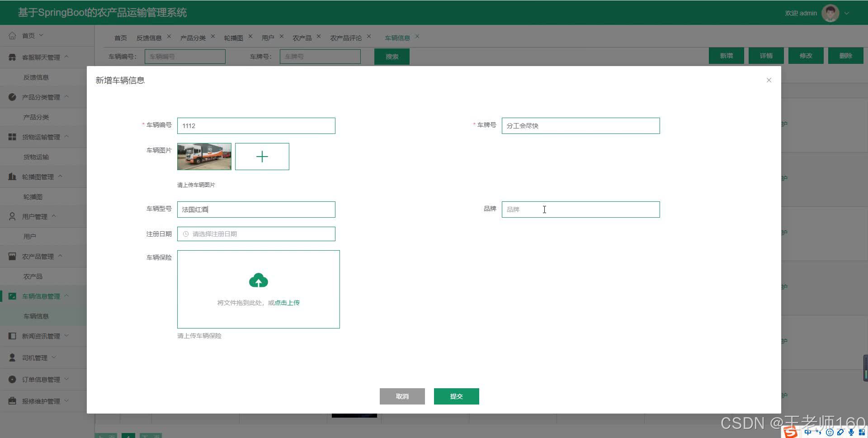Image resolution: width=868 pixels, height=438 pixels.
Task: Click the 订单信息管理 circle icon
Action: click(12, 379)
